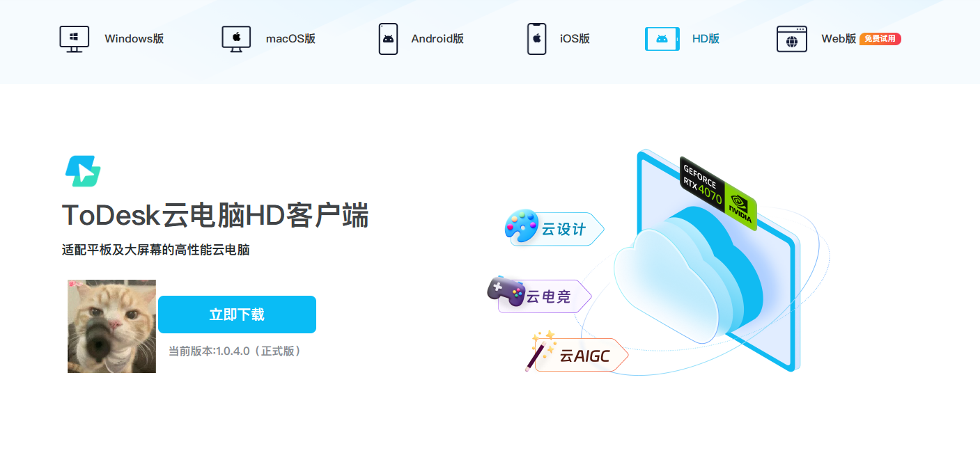Viewport: 980px width, 453px height.
Task: Click the 立即下载 download button
Action: pyautogui.click(x=237, y=315)
